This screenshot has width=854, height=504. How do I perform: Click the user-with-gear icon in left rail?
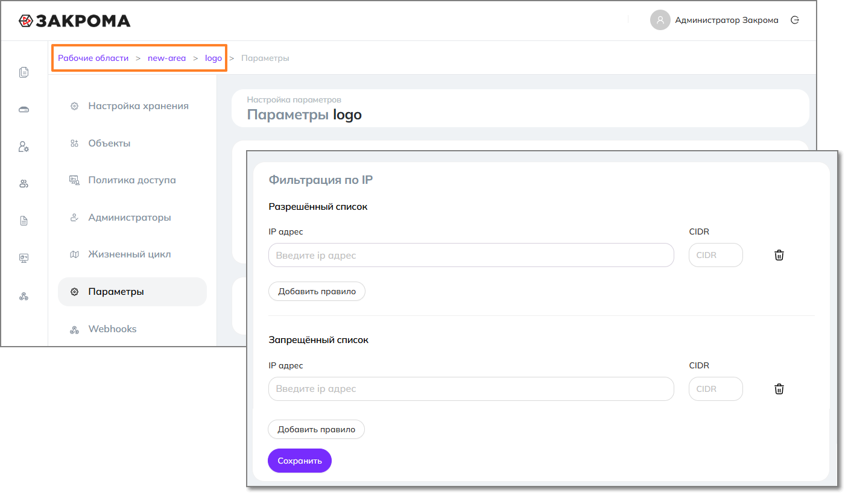[24, 146]
